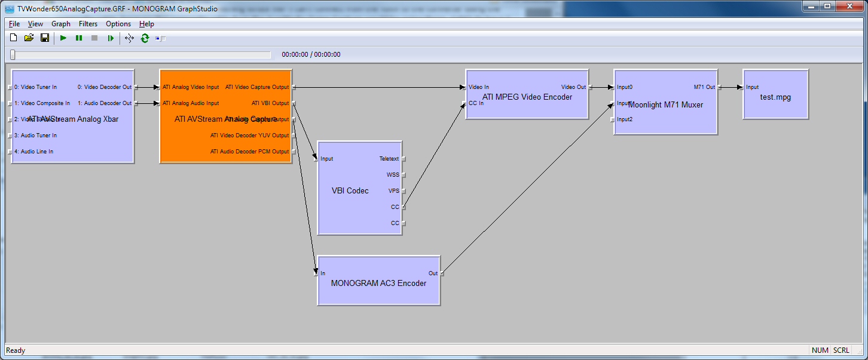Click the green step/frame-advance icon
This screenshot has width=868, height=360.
[x=111, y=38]
